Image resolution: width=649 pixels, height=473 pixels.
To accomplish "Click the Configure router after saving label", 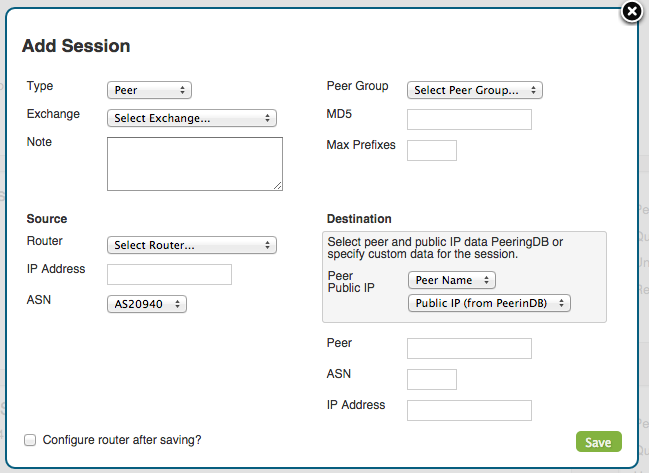I will point(122,440).
